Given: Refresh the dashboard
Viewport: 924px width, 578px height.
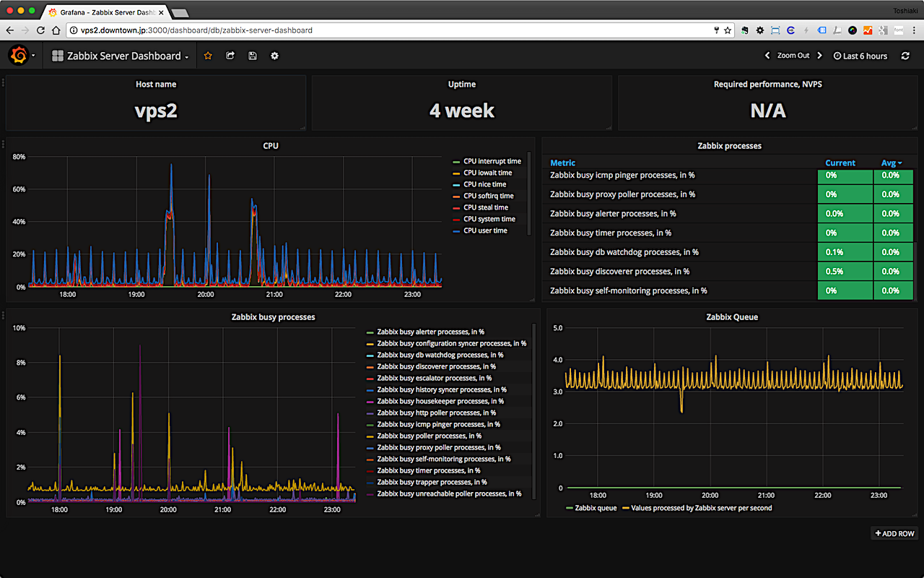Looking at the screenshot, I should 905,56.
